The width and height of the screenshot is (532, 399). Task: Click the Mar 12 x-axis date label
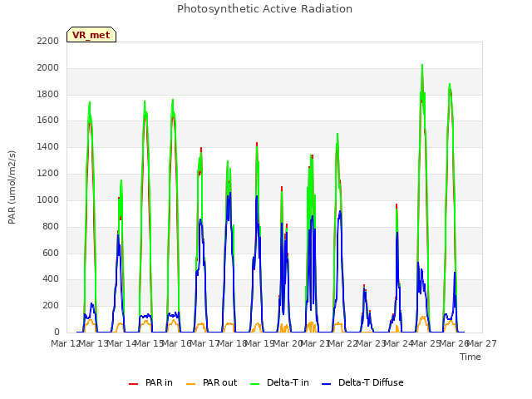tap(65, 343)
